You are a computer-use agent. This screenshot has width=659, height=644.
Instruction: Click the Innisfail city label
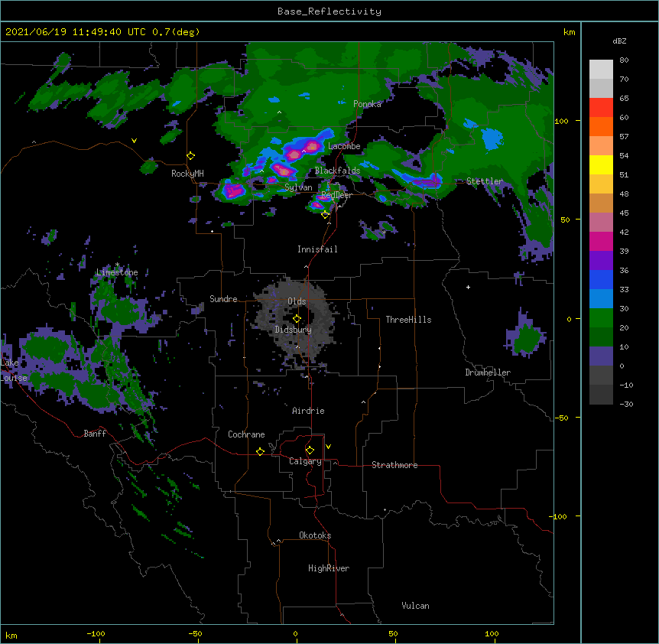coord(317,249)
